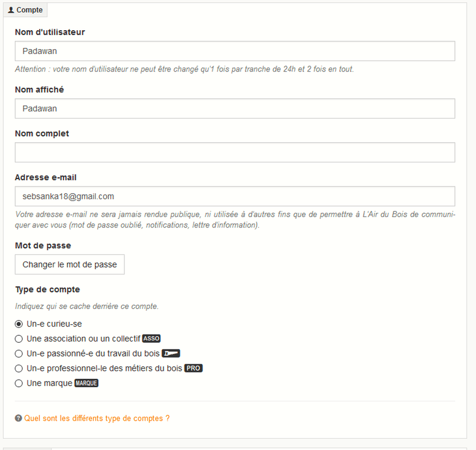The width and height of the screenshot is (476, 450).
Task: Select the Un-e curieu-se radio button
Action: [x=19, y=324]
